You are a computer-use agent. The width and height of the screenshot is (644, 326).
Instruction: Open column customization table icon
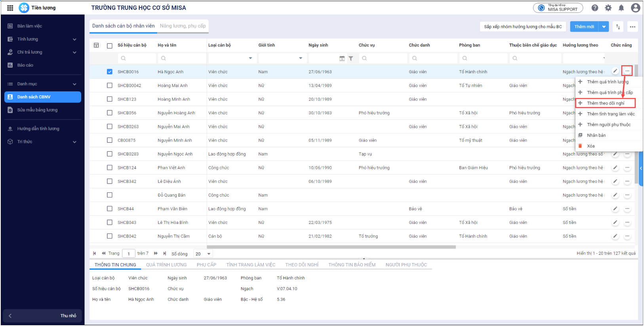[x=96, y=45]
